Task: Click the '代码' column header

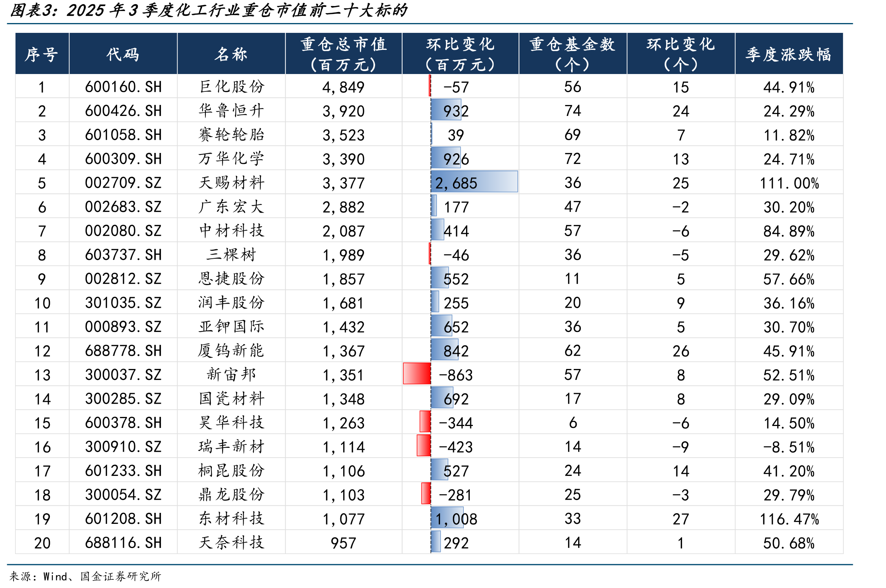Action: pyautogui.click(x=123, y=54)
